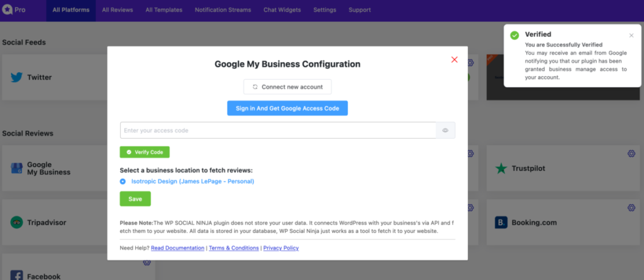
Task: Click the WP Social Ninja Pro logo
Action: coord(14,10)
